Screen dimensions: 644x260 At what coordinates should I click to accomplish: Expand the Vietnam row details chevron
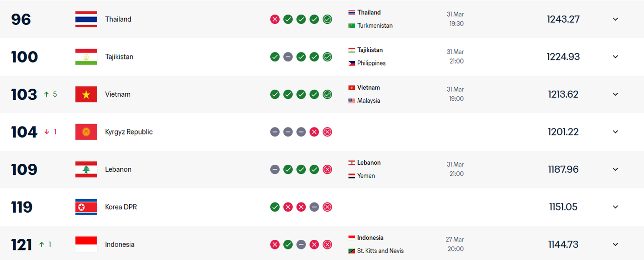(x=615, y=94)
